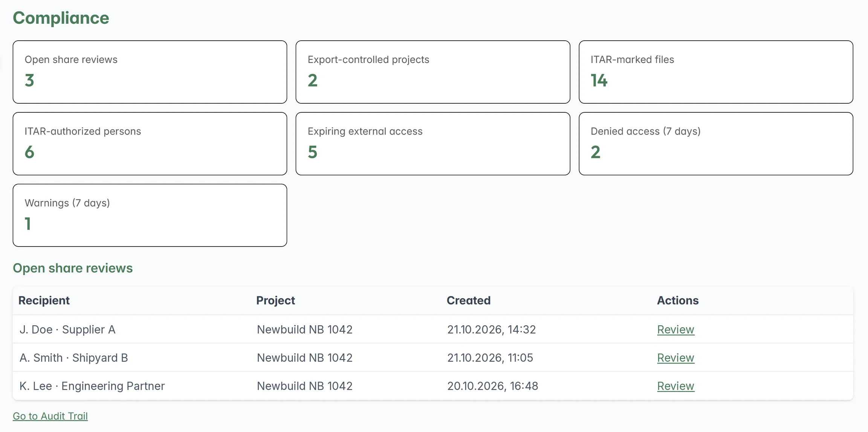Select recipient J. Doe · Supplier A

pos(67,329)
